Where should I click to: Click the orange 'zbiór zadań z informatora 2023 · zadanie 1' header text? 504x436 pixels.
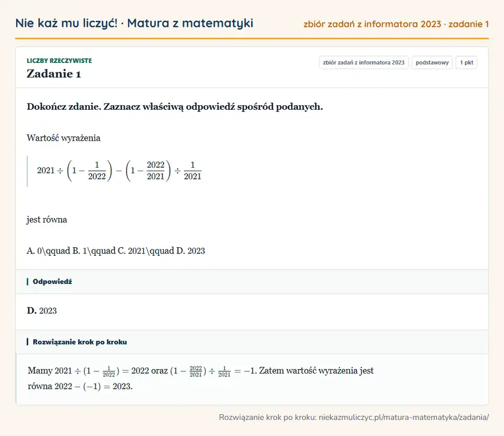click(x=396, y=24)
